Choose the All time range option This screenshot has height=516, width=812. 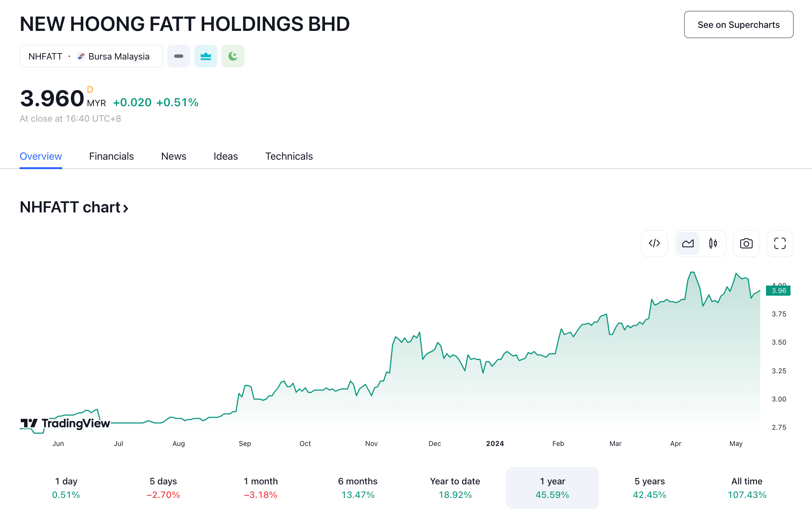(746, 488)
